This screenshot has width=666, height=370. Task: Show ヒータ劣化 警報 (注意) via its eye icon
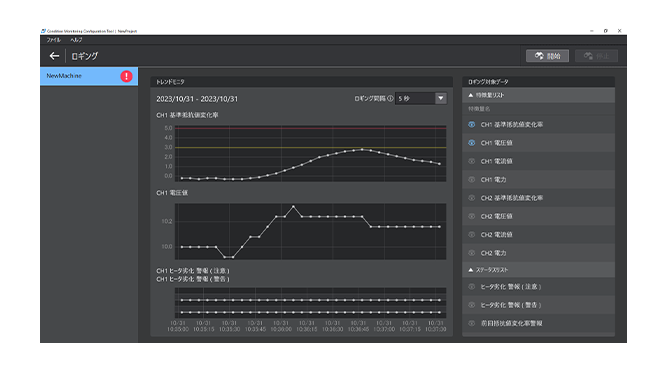coord(471,287)
